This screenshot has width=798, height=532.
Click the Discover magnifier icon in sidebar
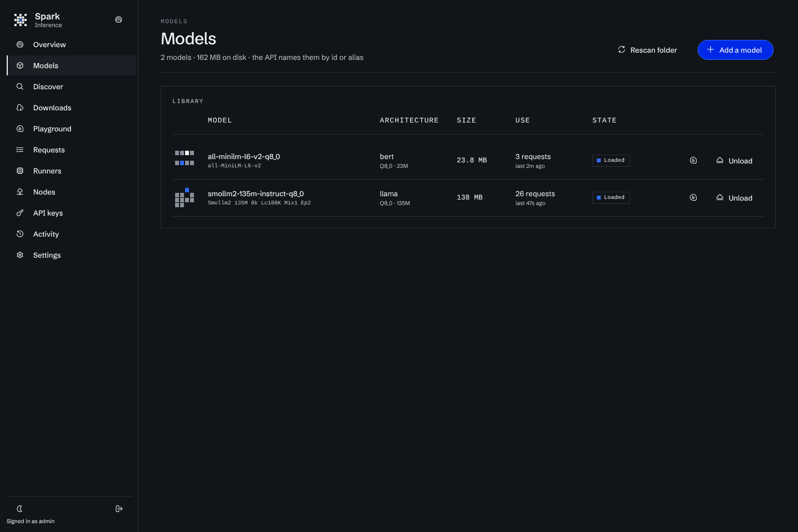coord(20,86)
